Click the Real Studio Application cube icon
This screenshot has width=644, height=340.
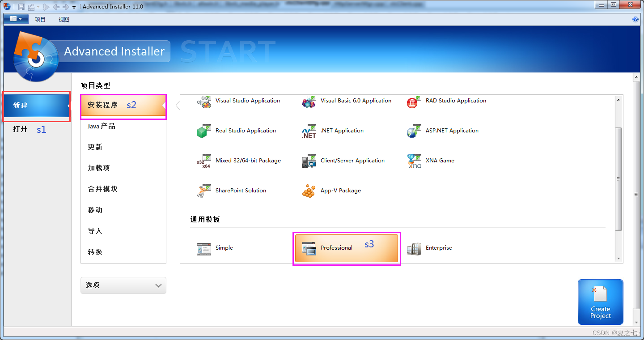point(204,131)
